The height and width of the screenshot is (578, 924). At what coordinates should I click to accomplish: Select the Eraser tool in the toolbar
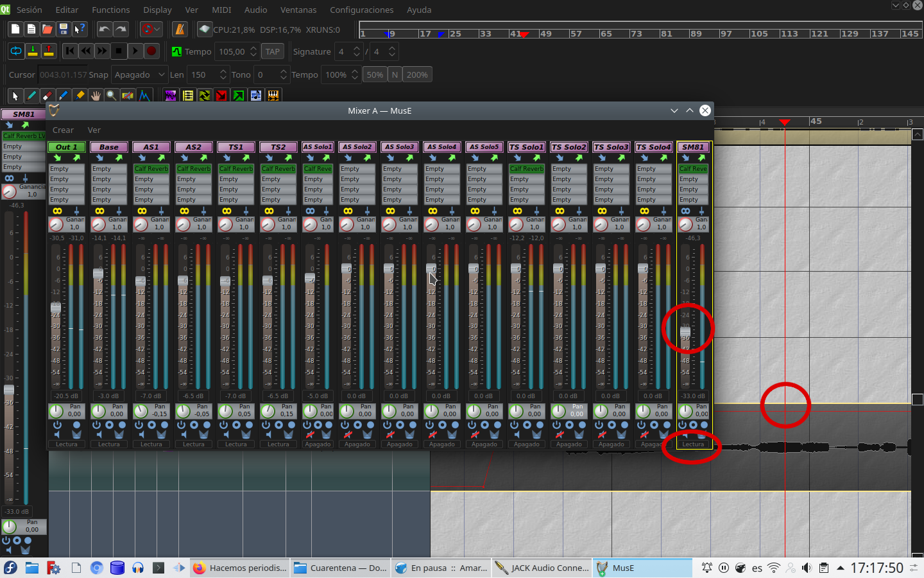coord(47,95)
